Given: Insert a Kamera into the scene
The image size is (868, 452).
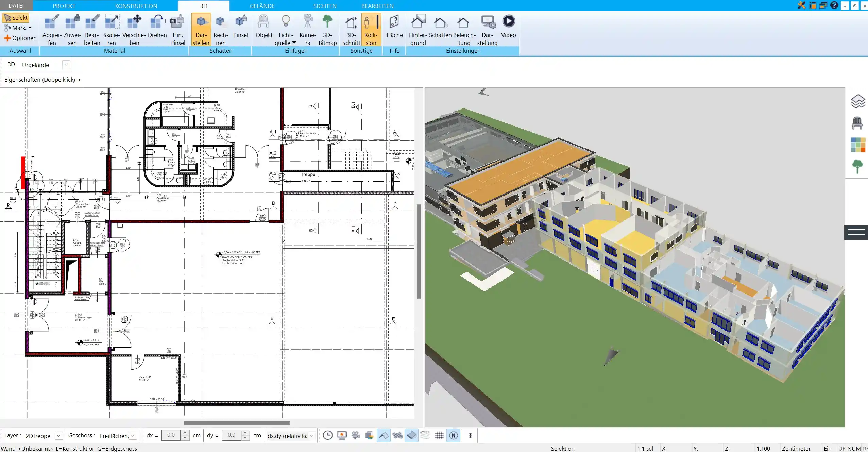Looking at the screenshot, I should pyautogui.click(x=308, y=30).
